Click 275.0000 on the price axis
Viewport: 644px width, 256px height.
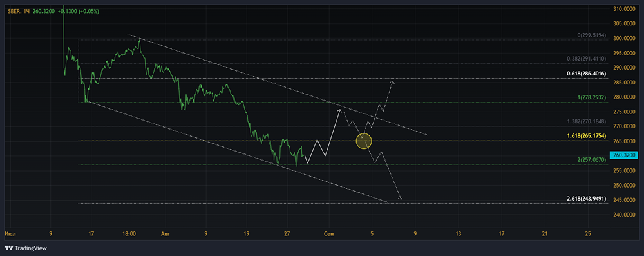click(x=624, y=112)
